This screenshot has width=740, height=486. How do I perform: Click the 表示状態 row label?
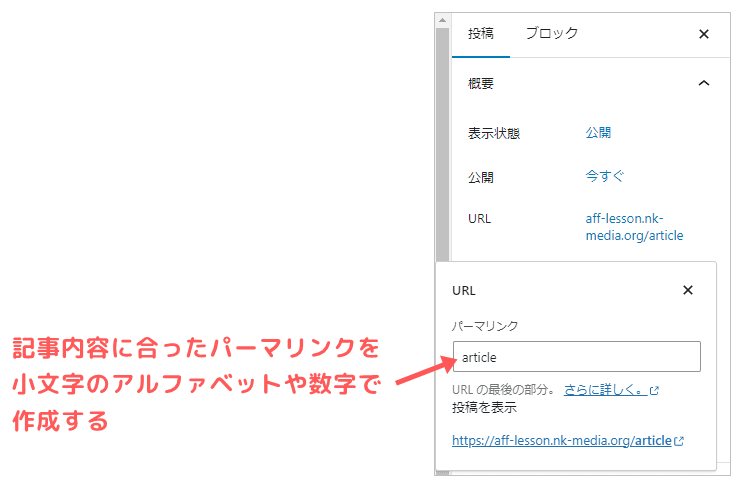[x=494, y=133]
